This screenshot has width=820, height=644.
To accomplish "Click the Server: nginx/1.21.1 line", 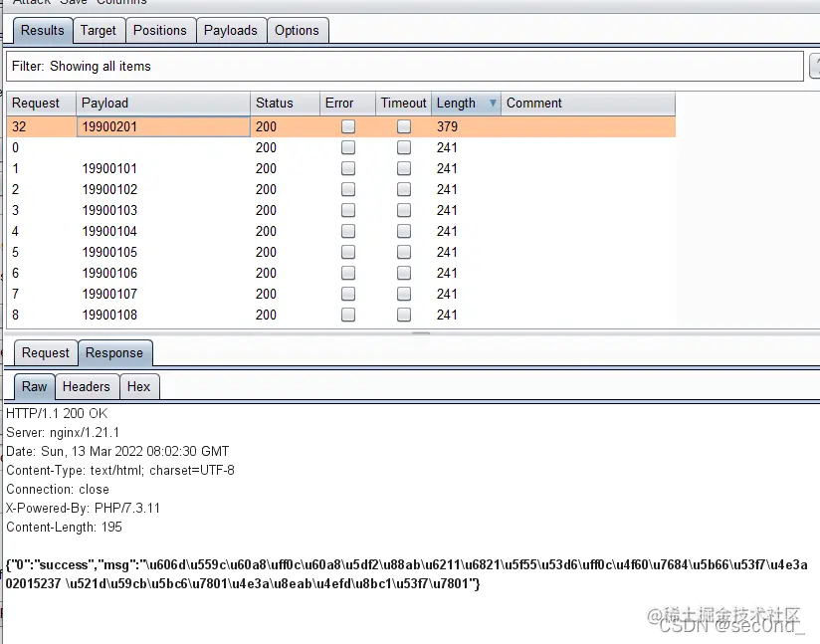I will [x=63, y=433].
